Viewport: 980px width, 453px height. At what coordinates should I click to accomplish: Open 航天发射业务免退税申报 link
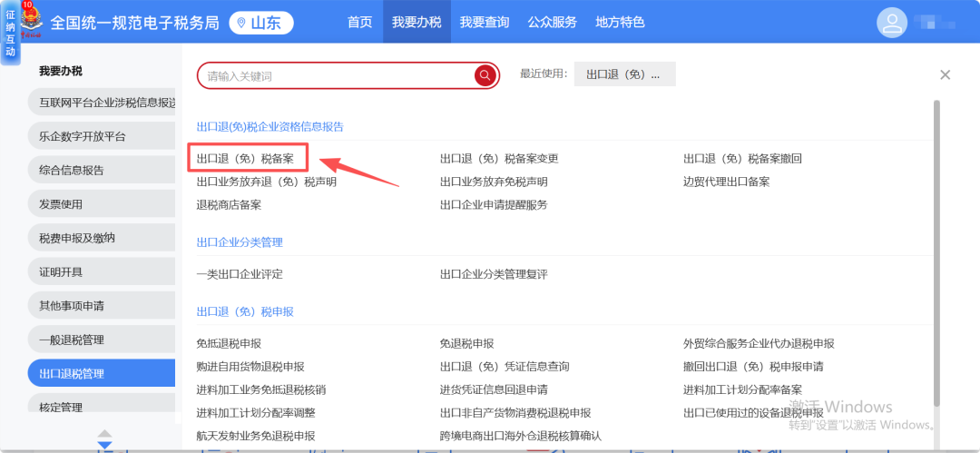[x=256, y=436]
